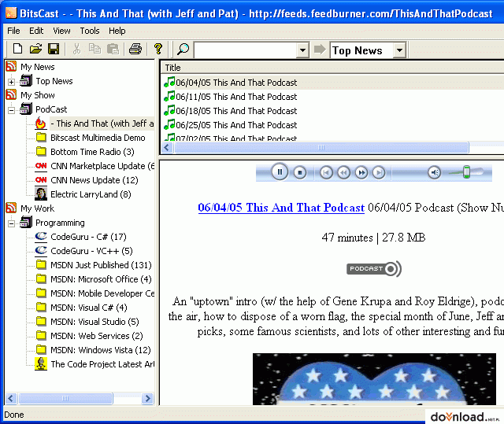Screen dimensions: 504x424
Task: Click article list scroll left arrow
Action: (166, 147)
